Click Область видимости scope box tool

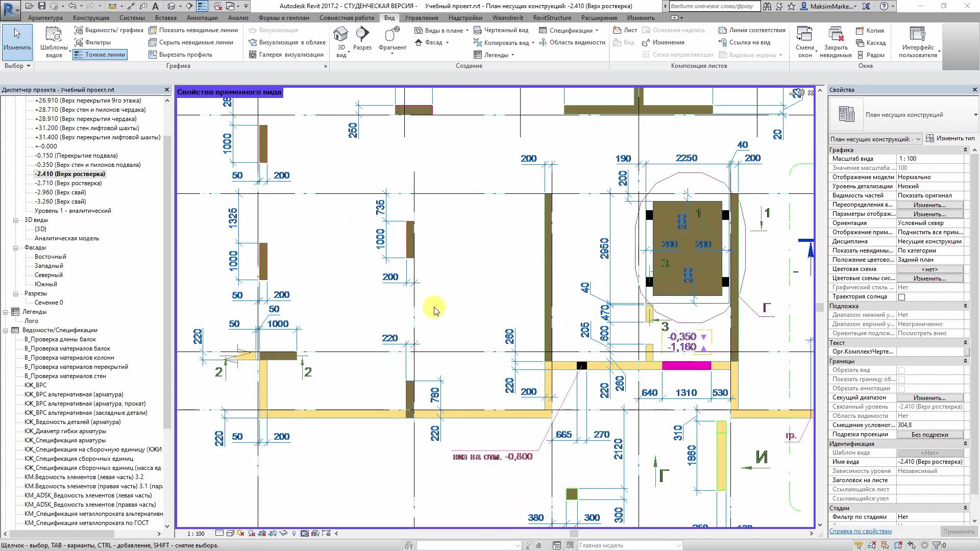coord(572,42)
